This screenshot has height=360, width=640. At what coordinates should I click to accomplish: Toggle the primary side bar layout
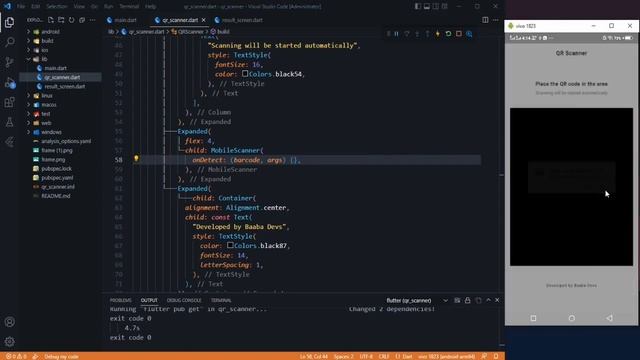pyautogui.click(x=418, y=6)
